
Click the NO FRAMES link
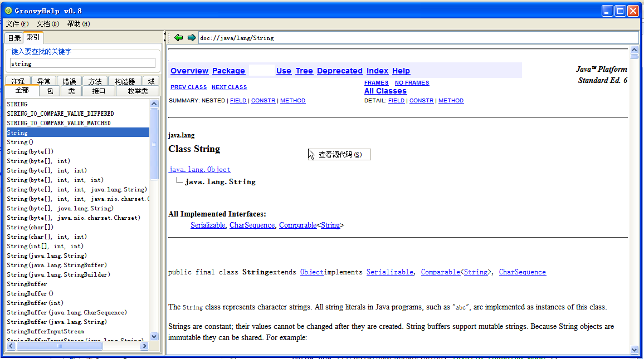tap(412, 82)
